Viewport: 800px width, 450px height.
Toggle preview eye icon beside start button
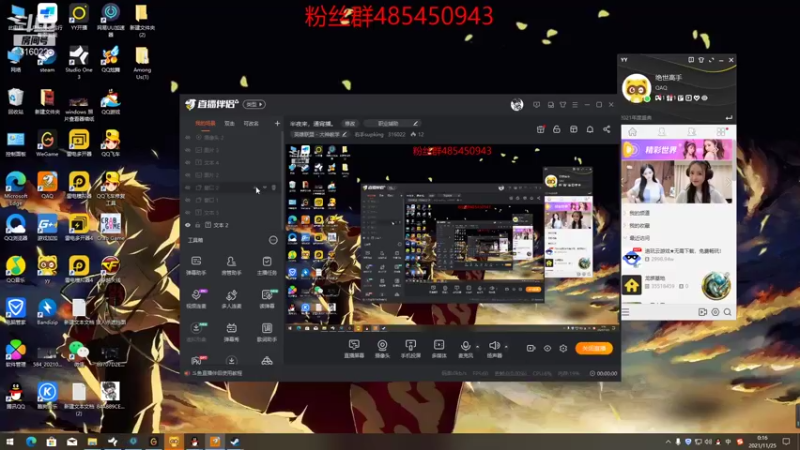point(547,348)
